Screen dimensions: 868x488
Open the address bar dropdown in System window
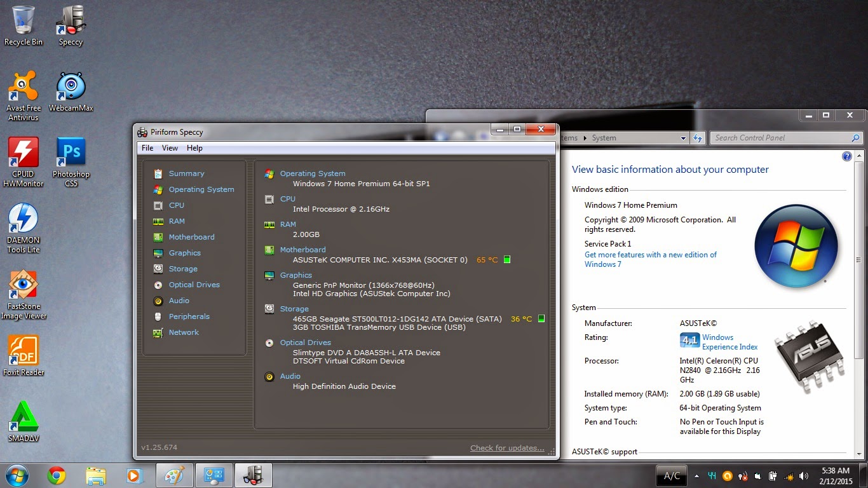[683, 138]
